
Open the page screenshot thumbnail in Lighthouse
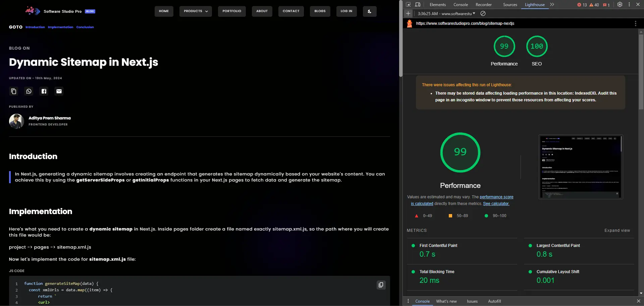pos(581,167)
